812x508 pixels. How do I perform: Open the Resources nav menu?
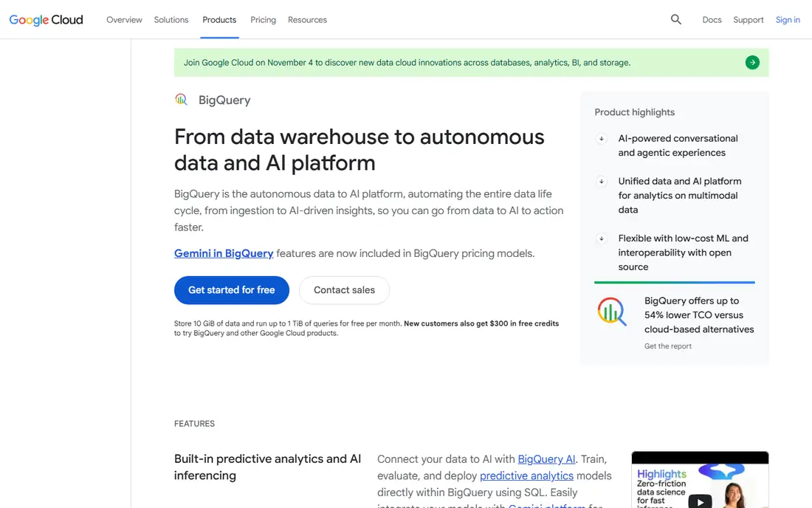307,20
